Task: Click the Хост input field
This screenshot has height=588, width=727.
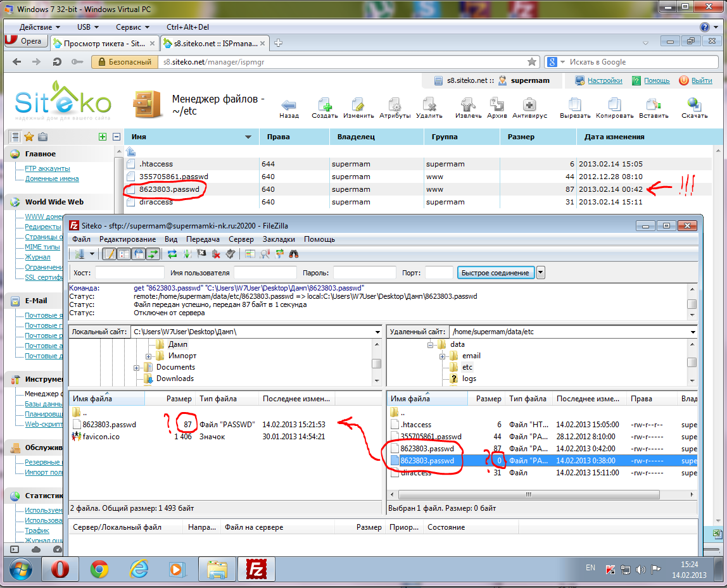Action: (x=129, y=273)
